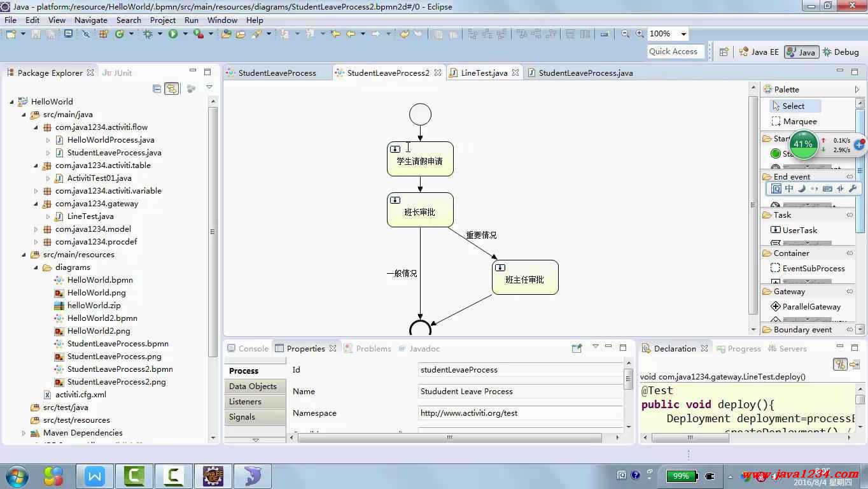This screenshot has height=489, width=868.
Task: Select the 班长审批 task node
Action: coord(420,209)
